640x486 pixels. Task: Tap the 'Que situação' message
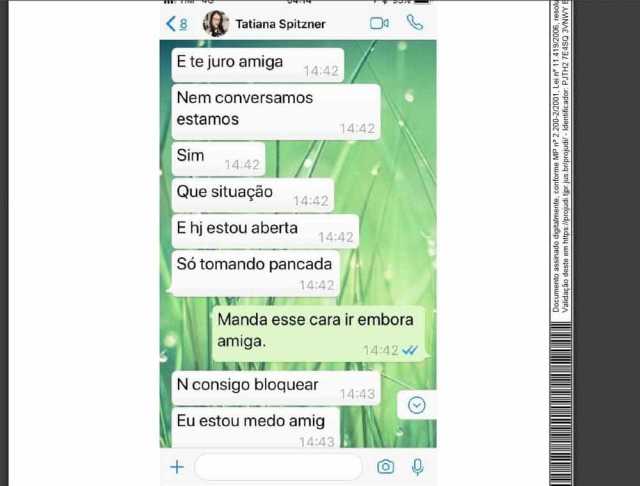(253, 195)
